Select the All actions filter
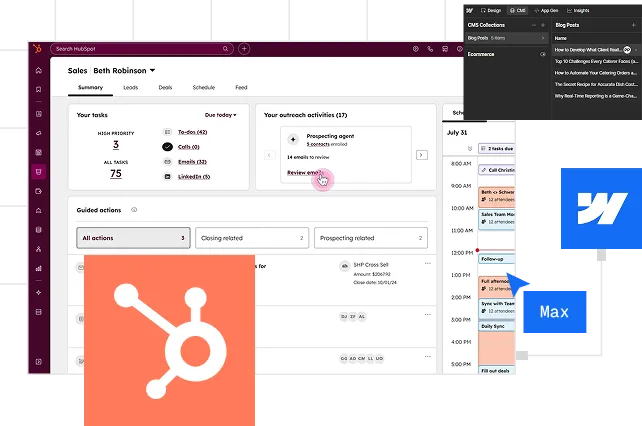642x426 pixels. [x=133, y=238]
